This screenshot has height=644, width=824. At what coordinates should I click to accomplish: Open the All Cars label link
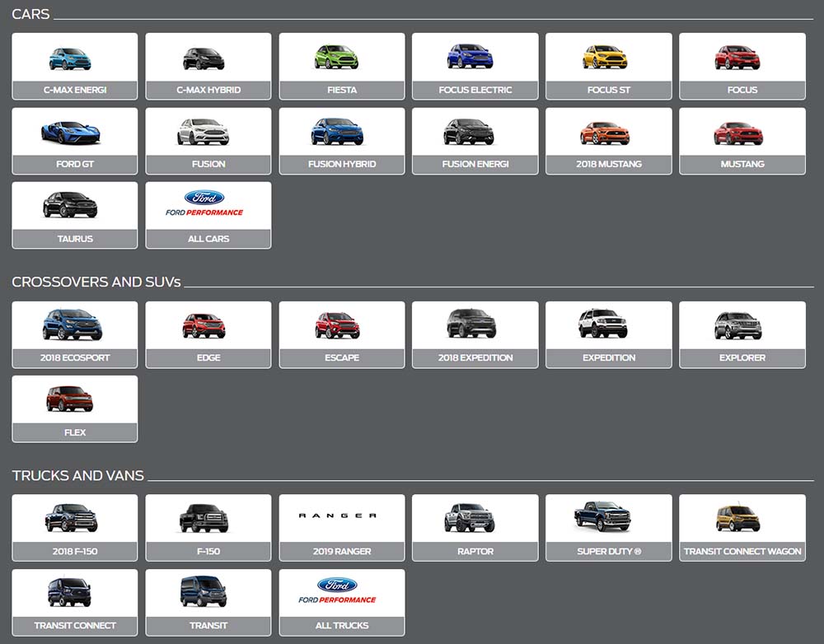208,239
